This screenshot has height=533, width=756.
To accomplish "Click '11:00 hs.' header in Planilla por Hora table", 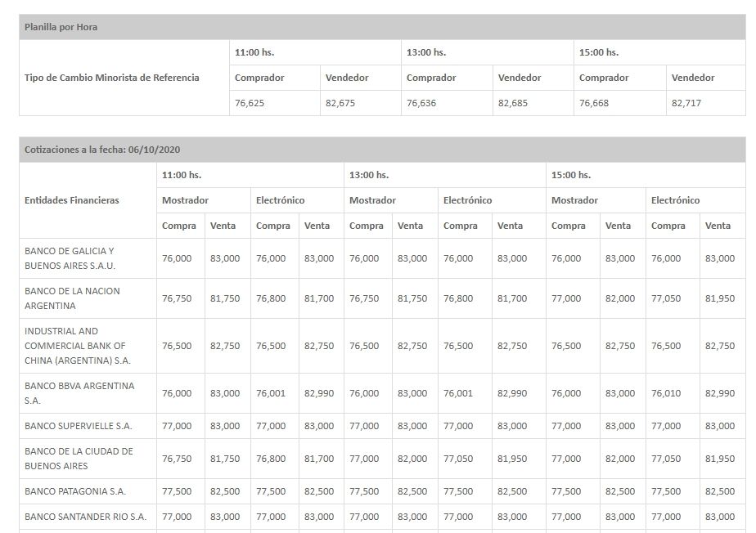I will (254, 52).
